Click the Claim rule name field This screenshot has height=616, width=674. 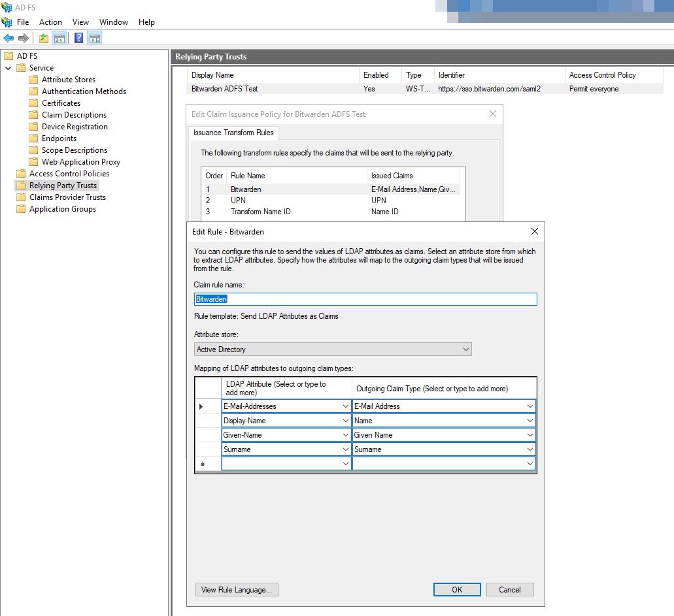(365, 299)
